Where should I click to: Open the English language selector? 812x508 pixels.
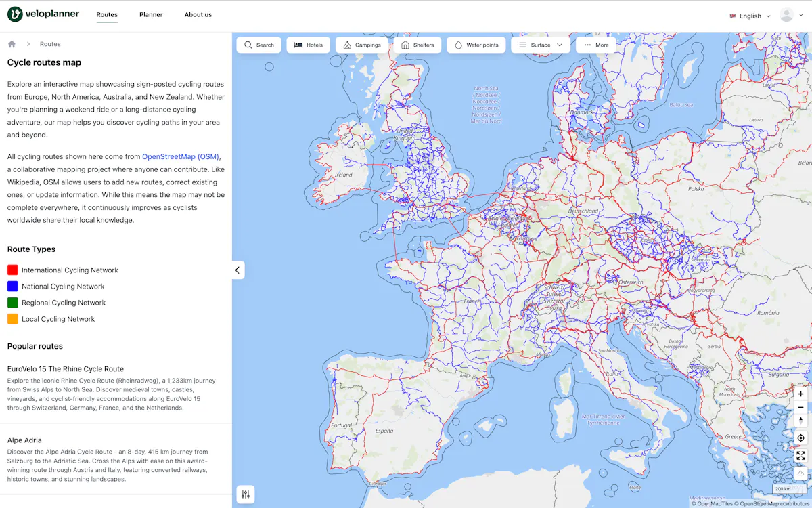(x=750, y=16)
